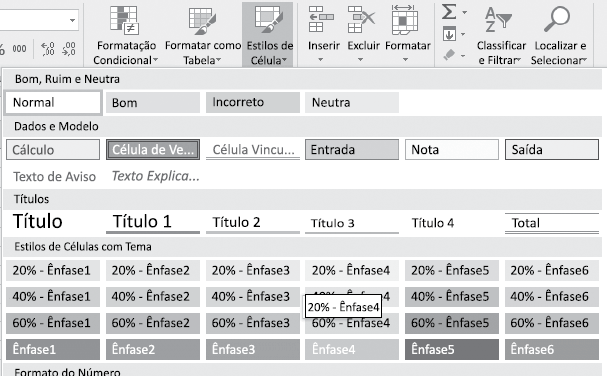Click the Preencher down-arrow icon
The height and width of the screenshot is (376, 609).
[449, 34]
